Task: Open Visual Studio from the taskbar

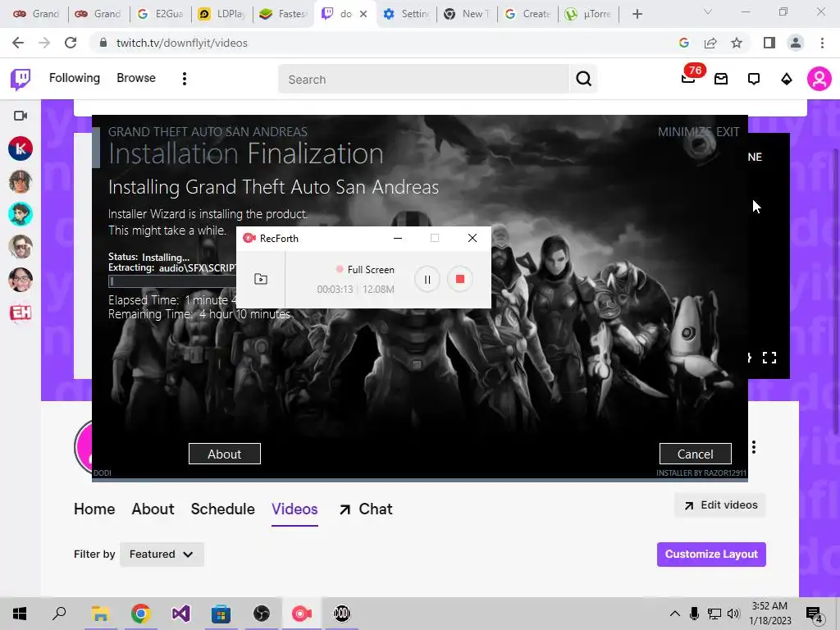Action: (x=181, y=614)
